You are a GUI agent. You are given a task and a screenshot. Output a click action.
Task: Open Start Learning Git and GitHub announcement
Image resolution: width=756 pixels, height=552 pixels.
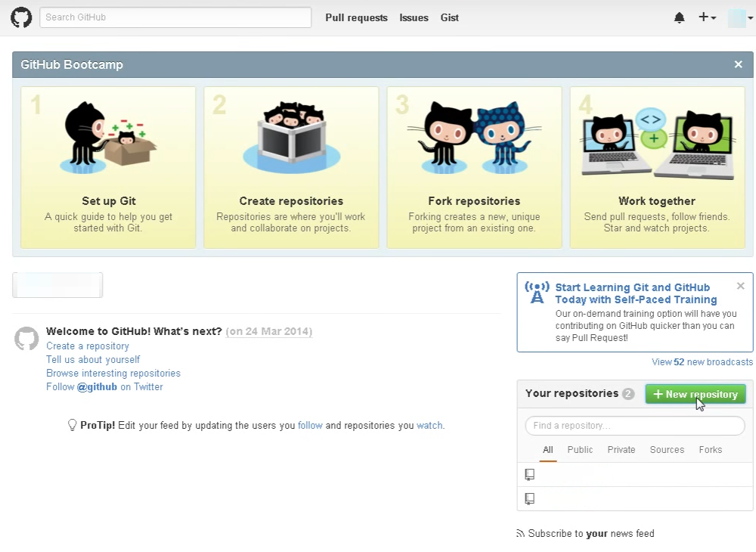(636, 293)
